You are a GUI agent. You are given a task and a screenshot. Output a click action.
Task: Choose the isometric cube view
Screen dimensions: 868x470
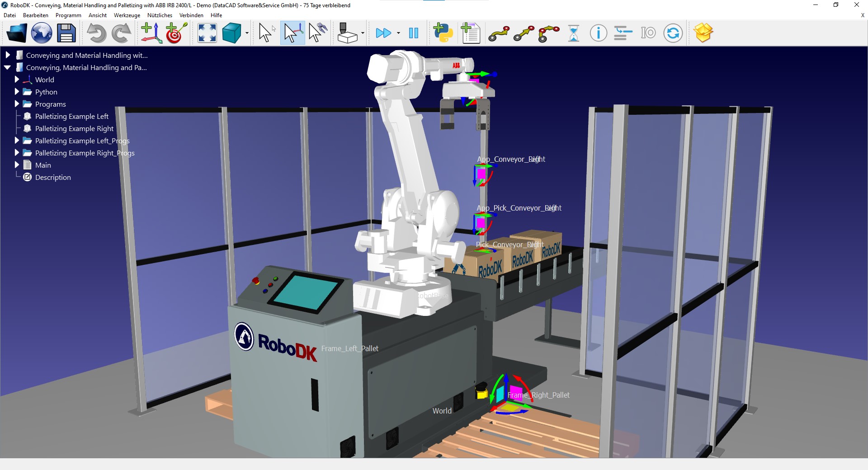click(x=232, y=33)
